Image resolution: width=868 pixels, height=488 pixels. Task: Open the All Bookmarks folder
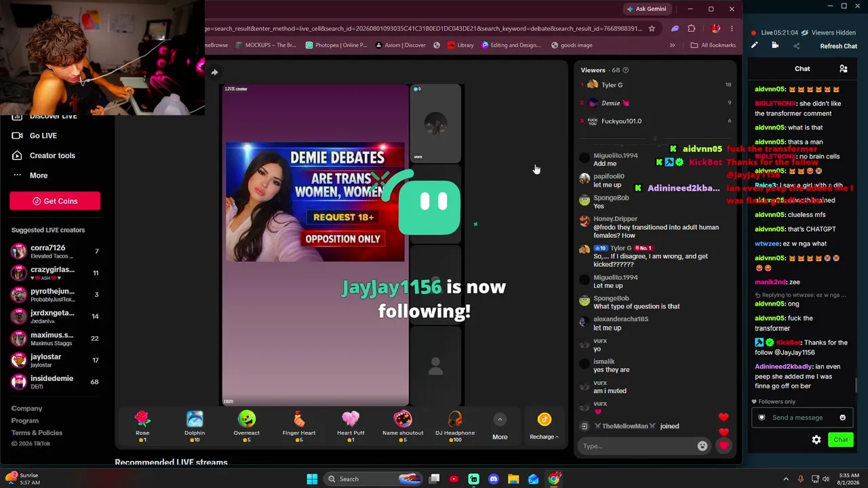pos(713,45)
